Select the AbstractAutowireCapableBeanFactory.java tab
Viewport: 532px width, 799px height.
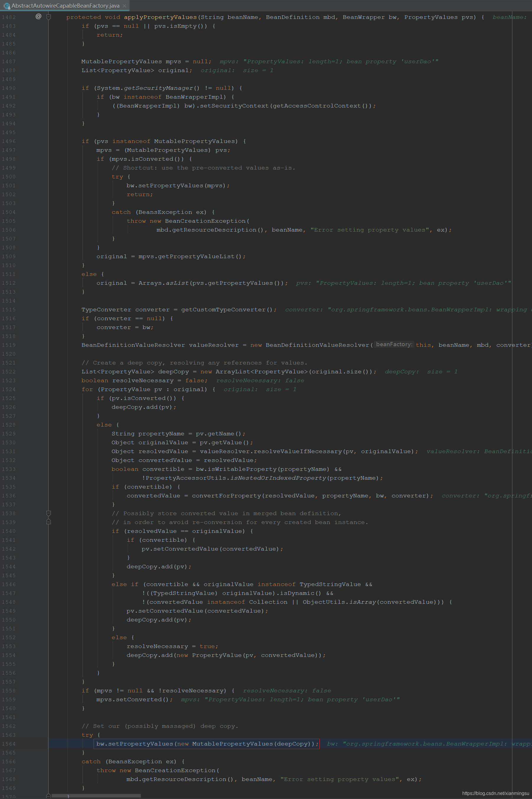pos(65,5)
